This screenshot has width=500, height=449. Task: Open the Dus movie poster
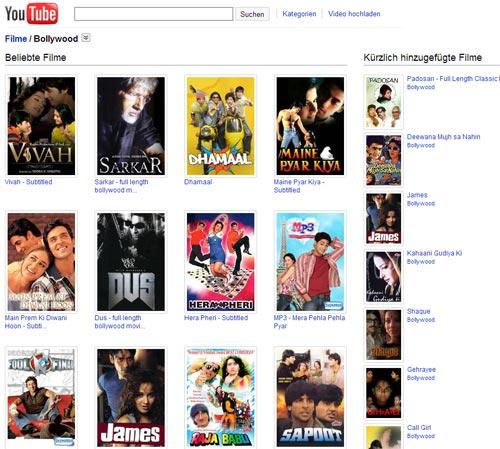pyautogui.click(x=131, y=262)
